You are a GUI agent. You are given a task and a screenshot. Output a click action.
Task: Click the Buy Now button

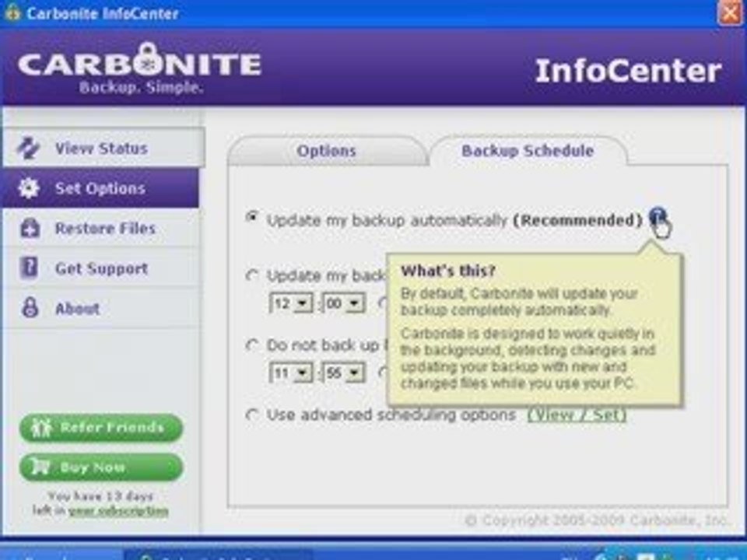(101, 467)
